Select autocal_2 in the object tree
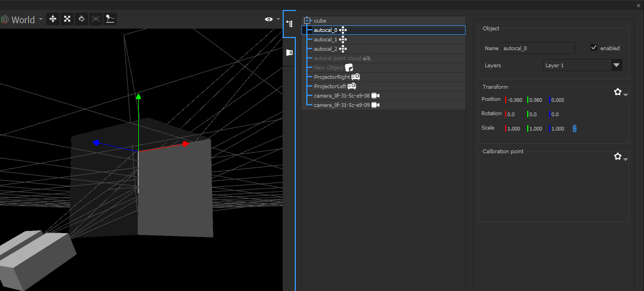This screenshot has height=291, width=644. [x=325, y=49]
